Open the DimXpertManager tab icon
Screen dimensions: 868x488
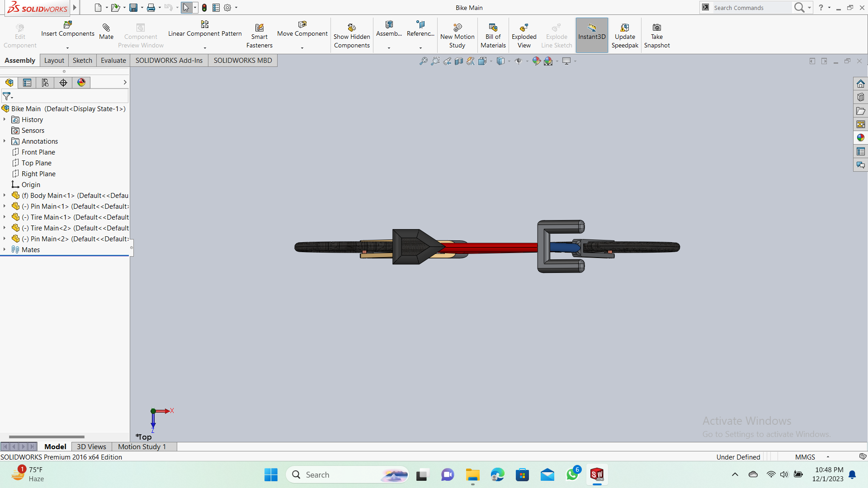click(63, 83)
